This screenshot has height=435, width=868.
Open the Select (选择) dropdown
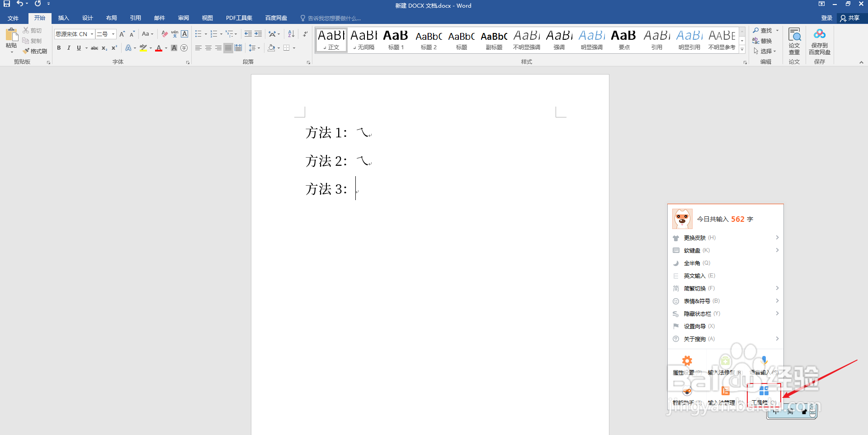point(765,51)
